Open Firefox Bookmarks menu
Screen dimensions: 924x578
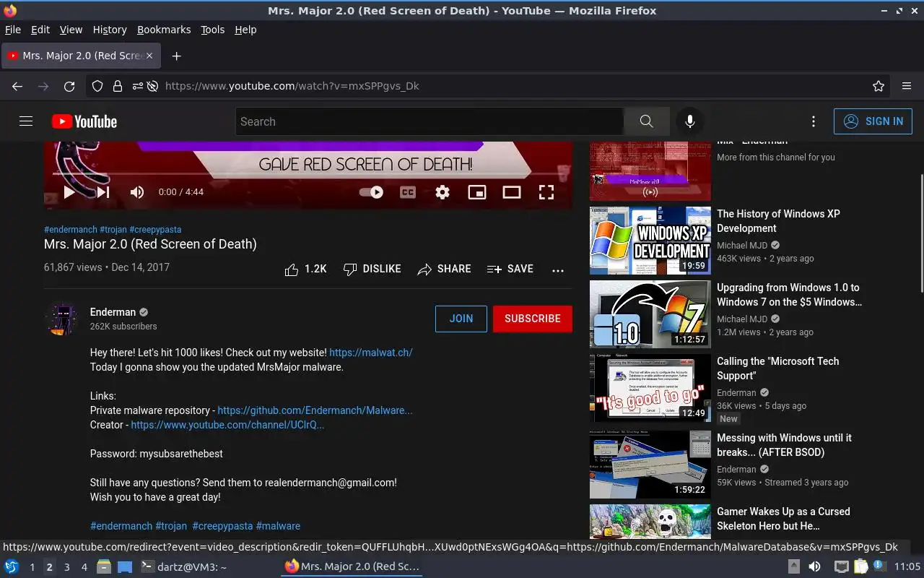pos(164,30)
